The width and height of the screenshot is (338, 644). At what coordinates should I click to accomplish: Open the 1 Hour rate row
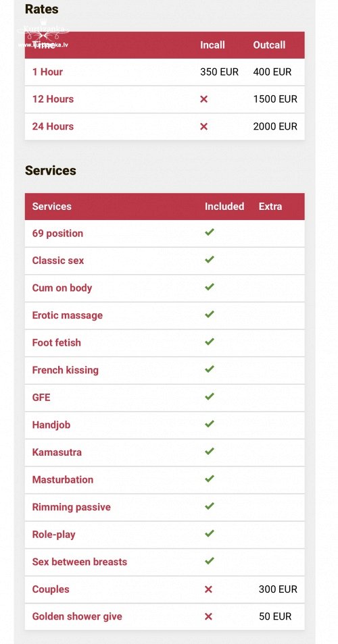tap(164, 72)
